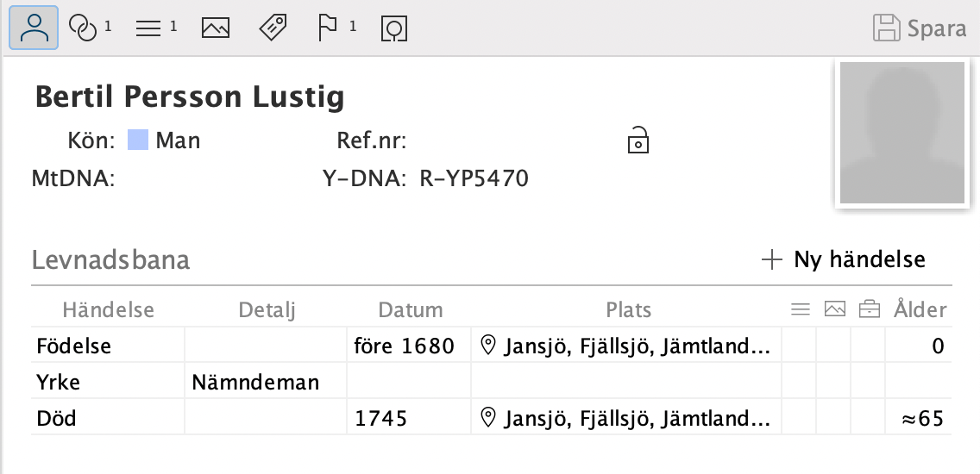
Task: Open the notes tab with lines icon
Action: point(149,28)
